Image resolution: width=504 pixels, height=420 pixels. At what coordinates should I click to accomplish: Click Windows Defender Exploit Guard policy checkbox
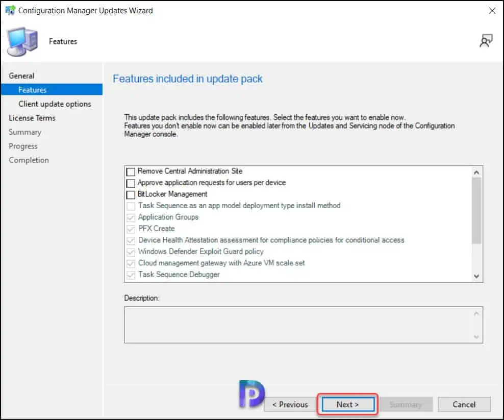[x=131, y=252]
